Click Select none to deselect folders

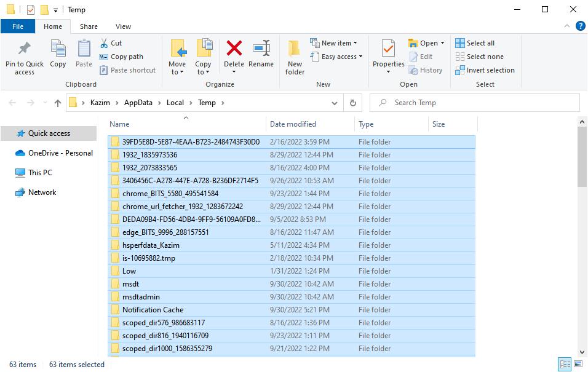click(480, 56)
